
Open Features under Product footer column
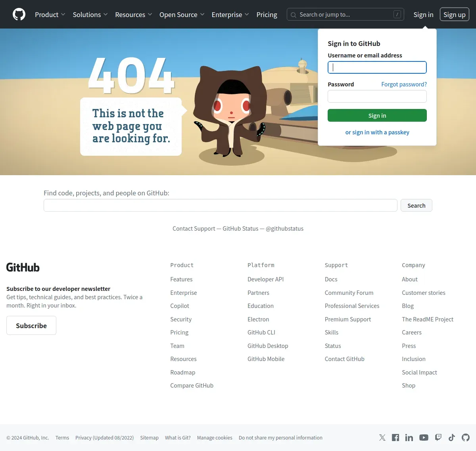[x=181, y=279]
